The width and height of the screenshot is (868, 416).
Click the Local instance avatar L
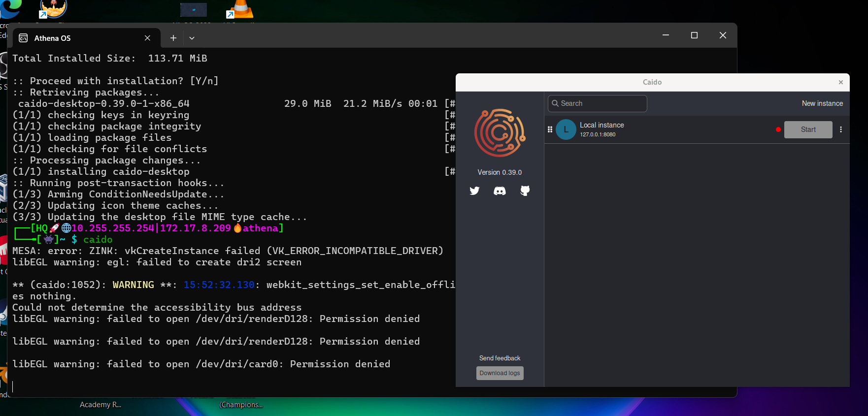(x=566, y=129)
